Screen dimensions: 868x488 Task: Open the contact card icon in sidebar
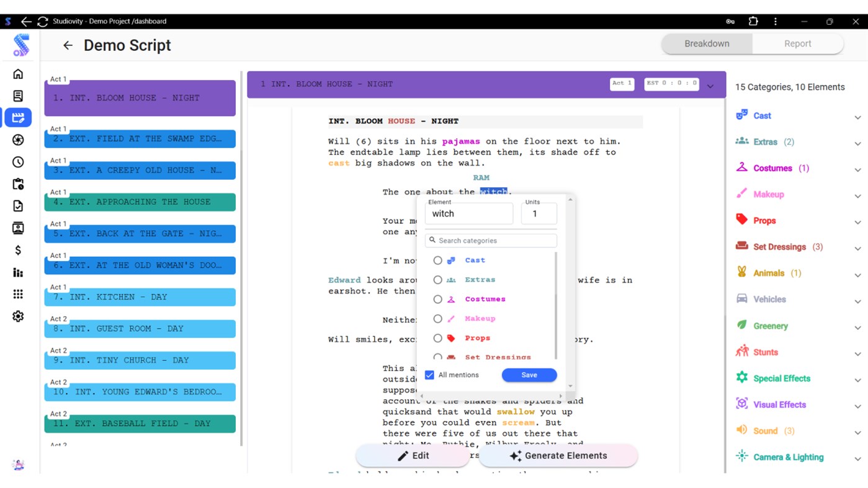point(18,228)
